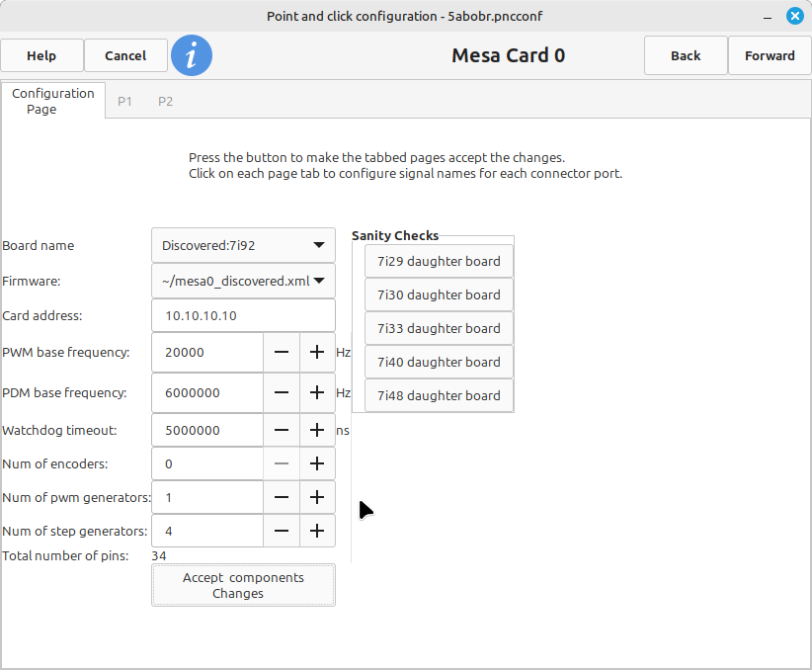The height and width of the screenshot is (670, 812).
Task: Toggle the 7i33 daughter board check
Action: (x=439, y=328)
